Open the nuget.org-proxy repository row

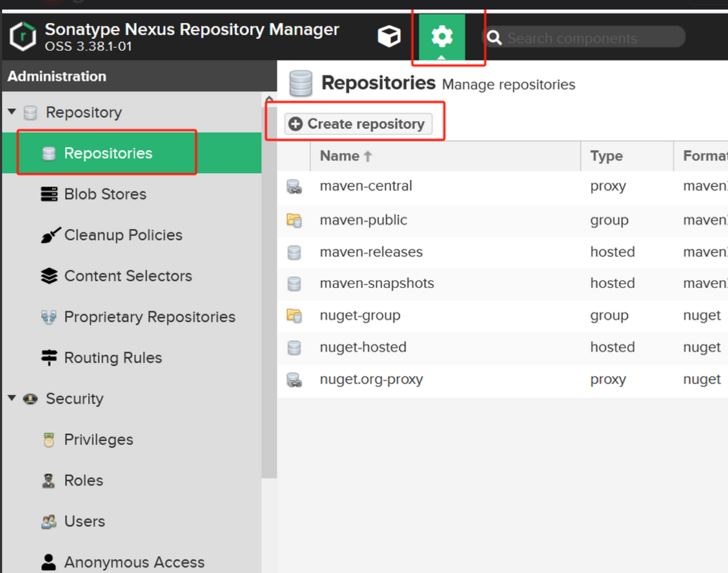coord(502,379)
